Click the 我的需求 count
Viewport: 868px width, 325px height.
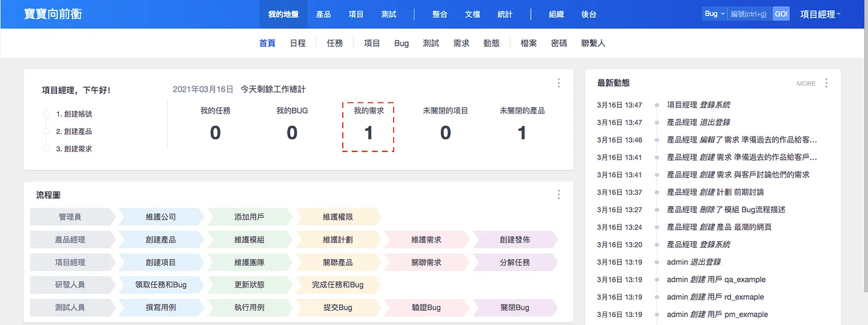[x=369, y=133]
